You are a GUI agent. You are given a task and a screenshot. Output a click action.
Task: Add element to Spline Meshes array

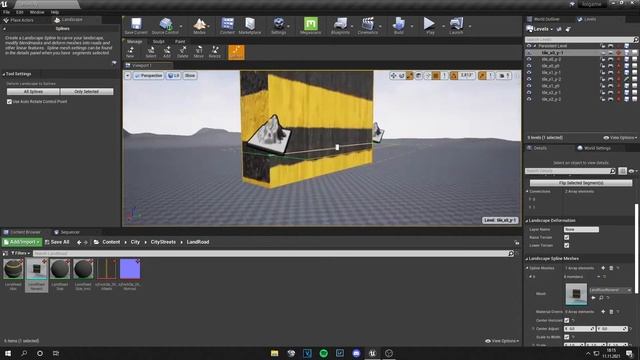603,268
